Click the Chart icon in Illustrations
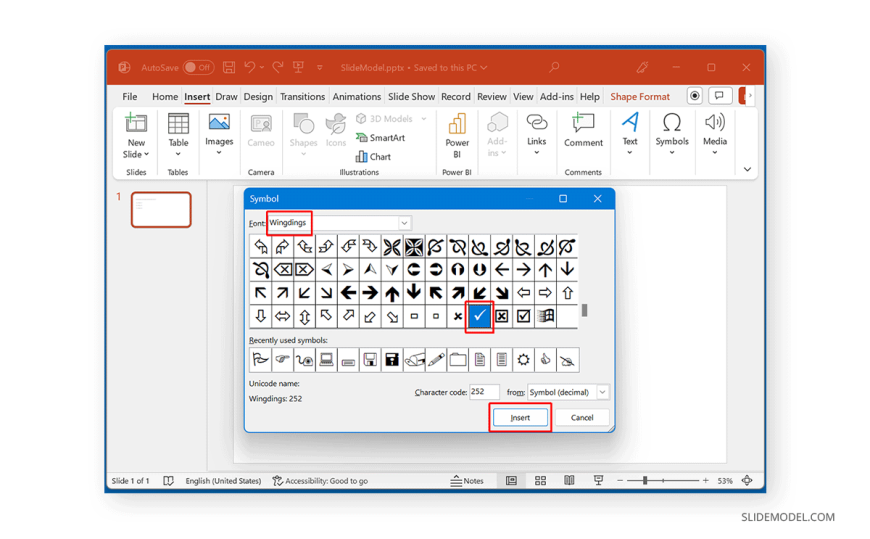Image resolution: width=870 pixels, height=539 pixels. click(373, 156)
